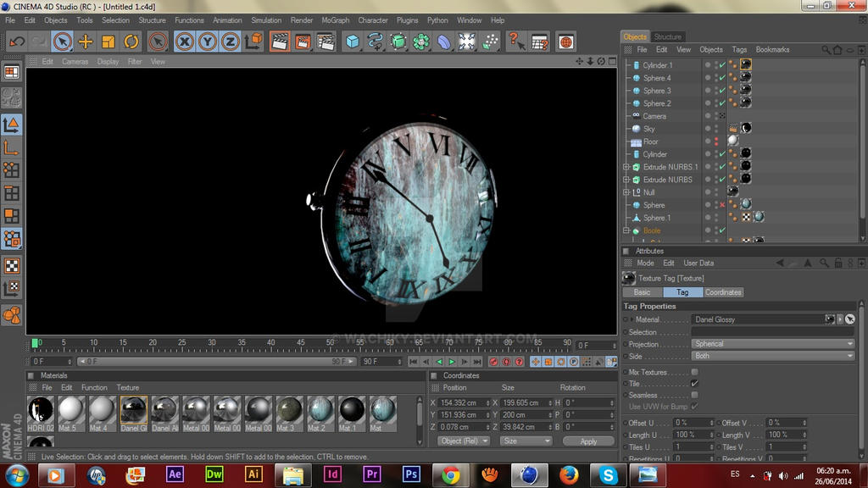Activate the Move tool
868x488 pixels.
click(86, 42)
